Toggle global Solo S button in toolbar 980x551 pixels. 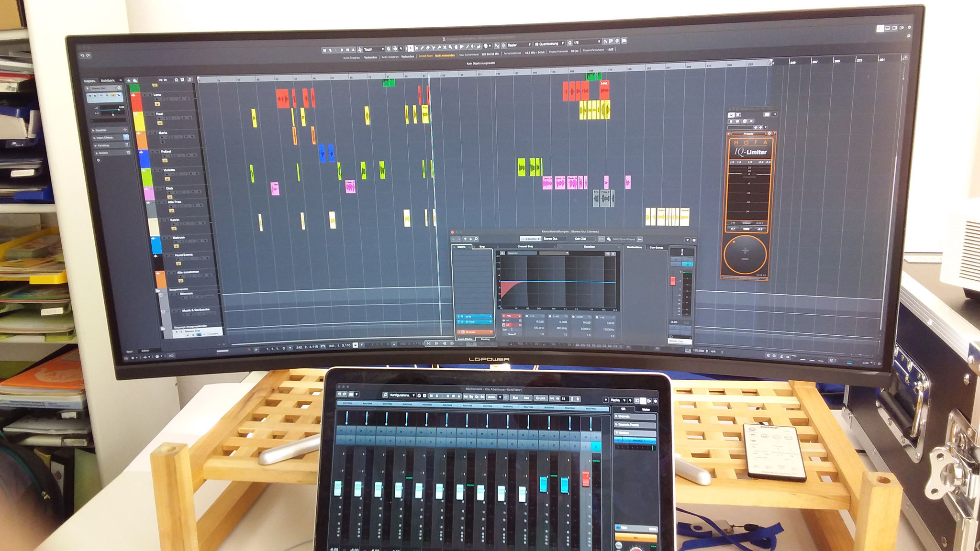click(331, 50)
